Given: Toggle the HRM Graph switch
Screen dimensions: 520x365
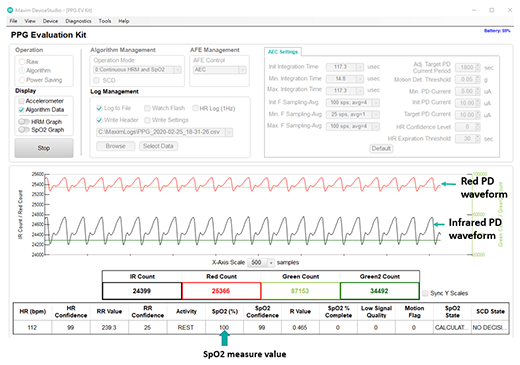Looking at the screenshot, I should (24, 122).
